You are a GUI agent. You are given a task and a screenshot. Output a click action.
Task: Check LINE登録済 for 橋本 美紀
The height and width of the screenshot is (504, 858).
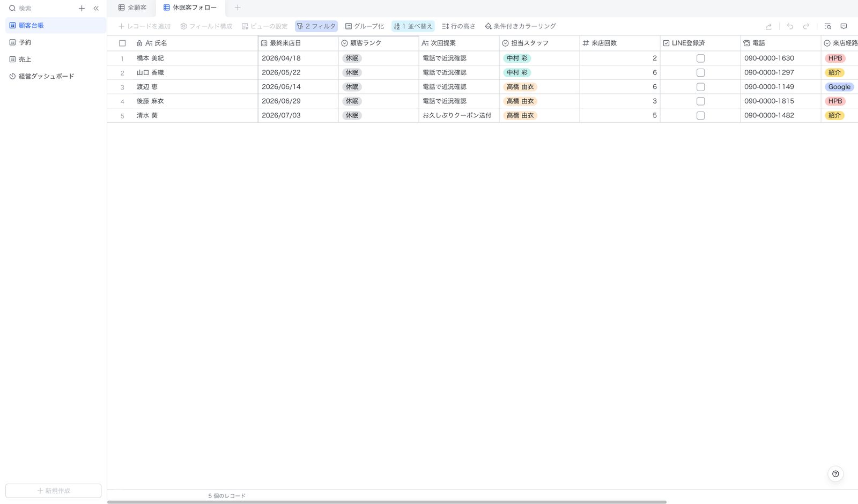[x=700, y=58]
